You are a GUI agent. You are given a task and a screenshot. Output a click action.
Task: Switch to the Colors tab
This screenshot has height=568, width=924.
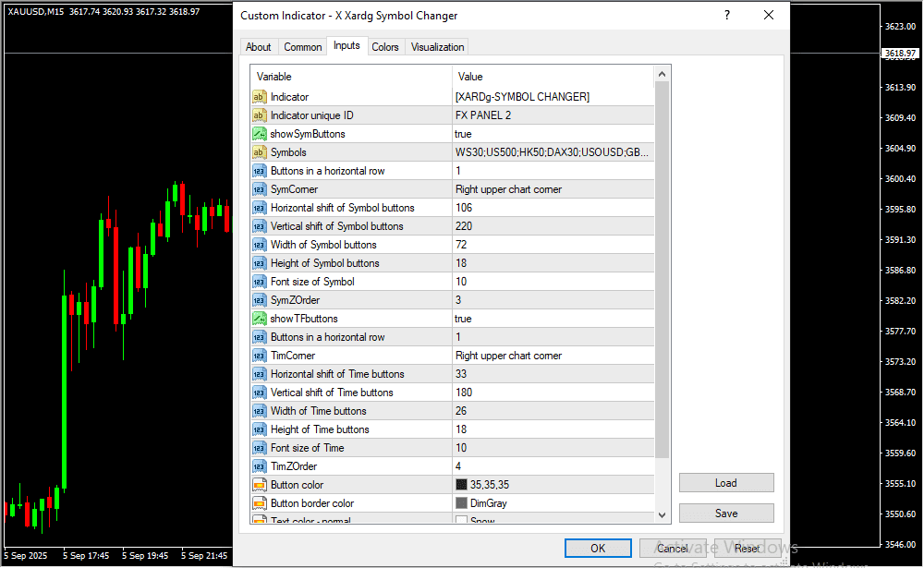click(385, 47)
